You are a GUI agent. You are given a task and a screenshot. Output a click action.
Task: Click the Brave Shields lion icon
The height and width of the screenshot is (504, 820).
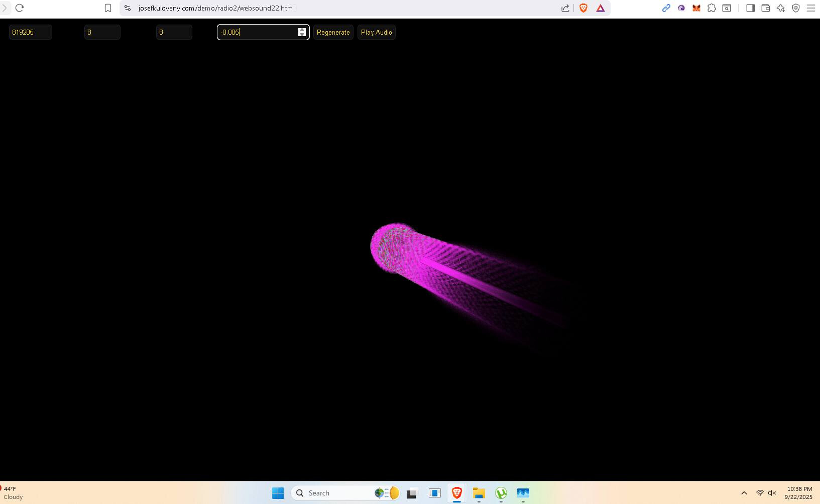point(583,8)
